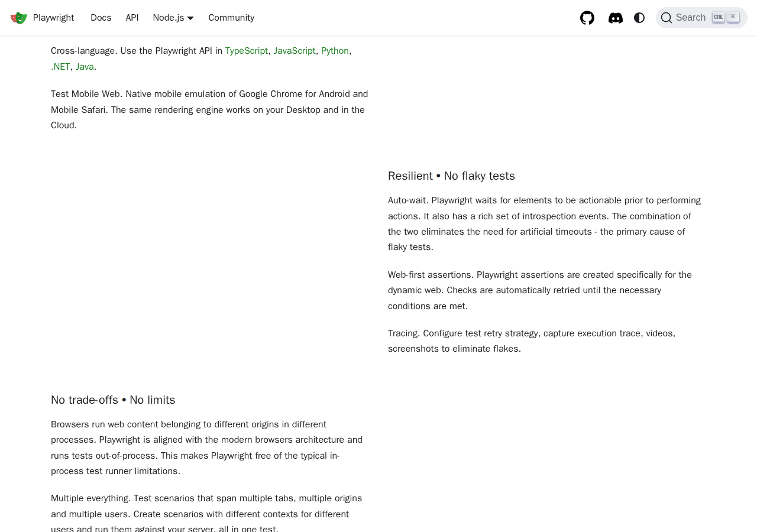Click the Playwright site title

click(x=53, y=18)
